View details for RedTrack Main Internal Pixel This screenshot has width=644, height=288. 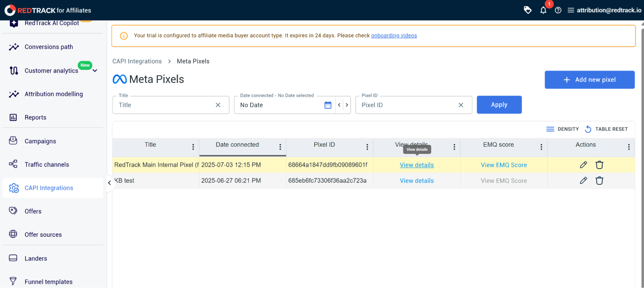coord(417,165)
